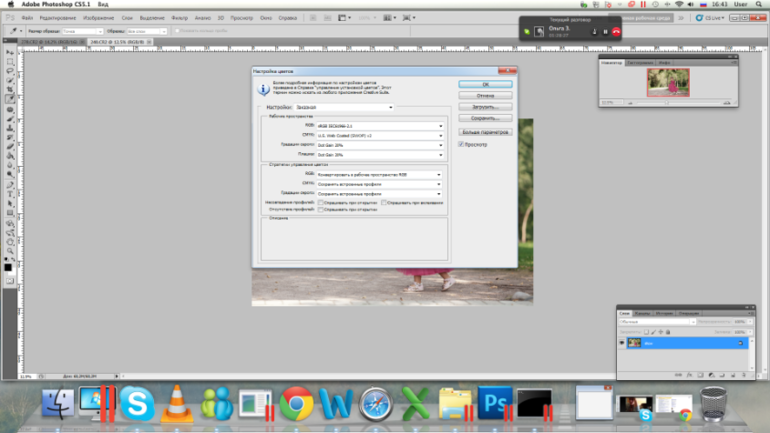Open the CMYK working space dropdown

379,135
